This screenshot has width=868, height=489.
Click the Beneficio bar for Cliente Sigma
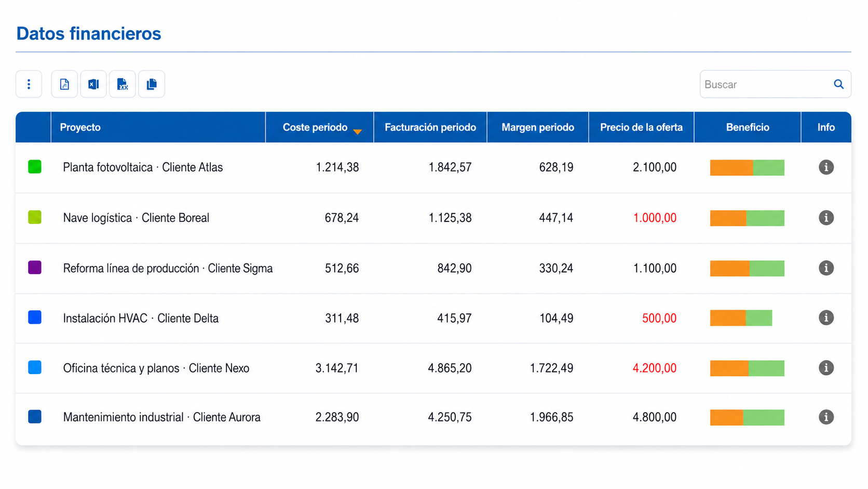click(x=747, y=268)
